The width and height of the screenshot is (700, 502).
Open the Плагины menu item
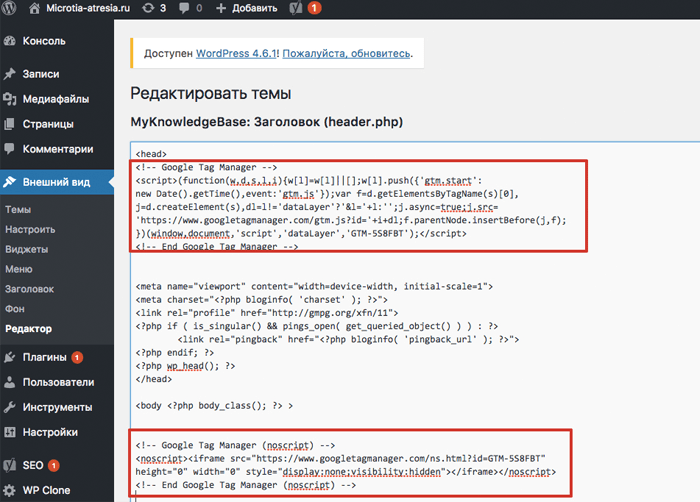click(45, 357)
